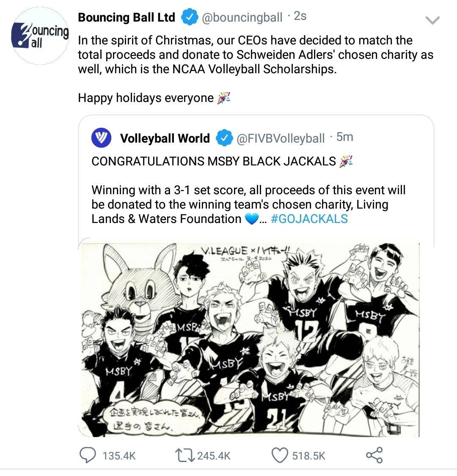
Task: Open the #GOJACKALS hashtag link
Action: pos(309,219)
